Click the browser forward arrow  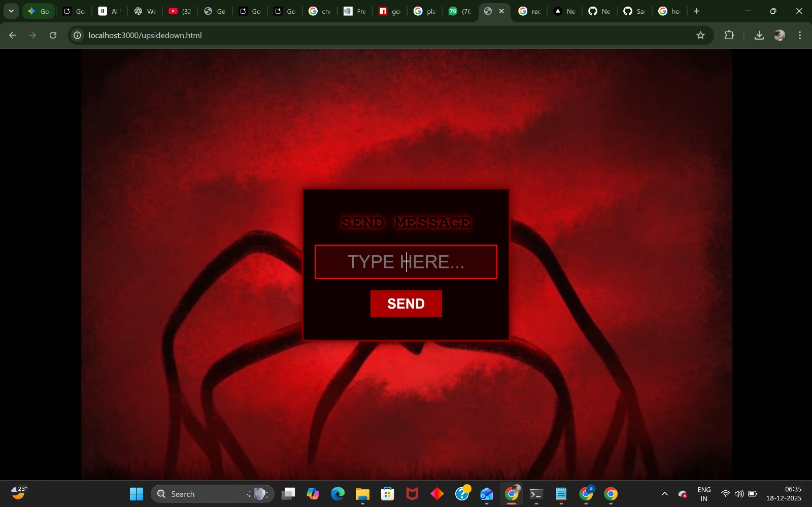click(32, 35)
